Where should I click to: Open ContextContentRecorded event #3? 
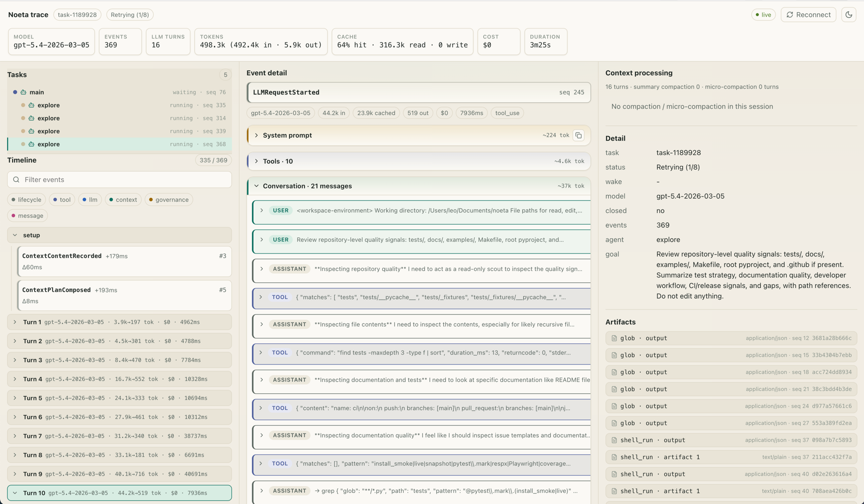click(x=124, y=261)
